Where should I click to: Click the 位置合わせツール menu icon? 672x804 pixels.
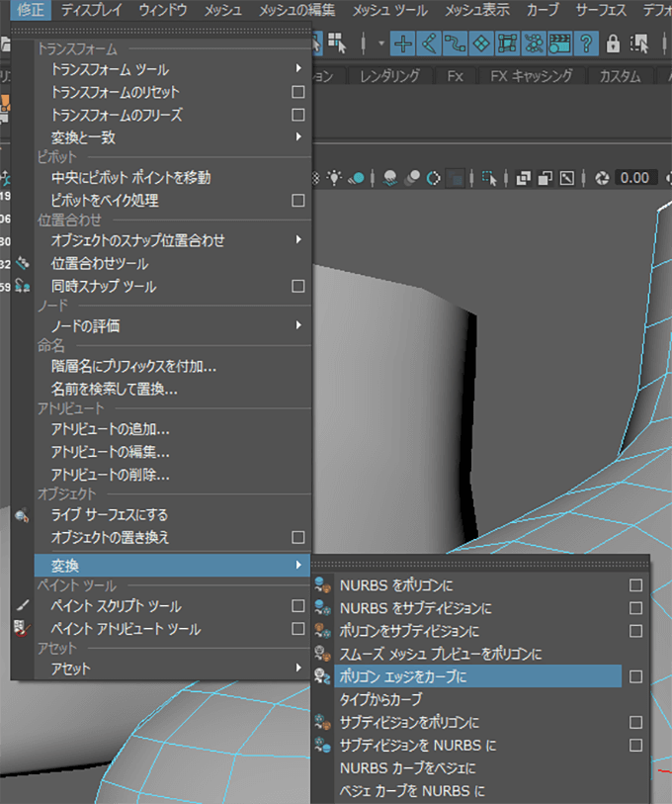(22, 264)
